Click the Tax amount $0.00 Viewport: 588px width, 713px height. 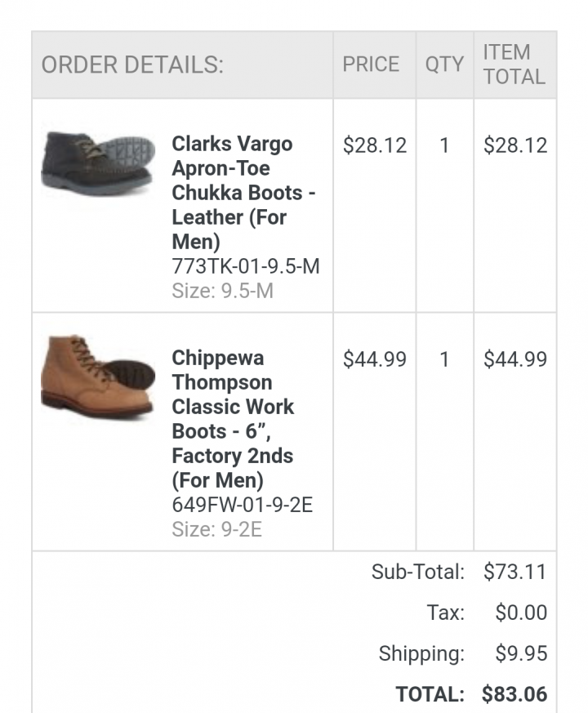tap(521, 613)
